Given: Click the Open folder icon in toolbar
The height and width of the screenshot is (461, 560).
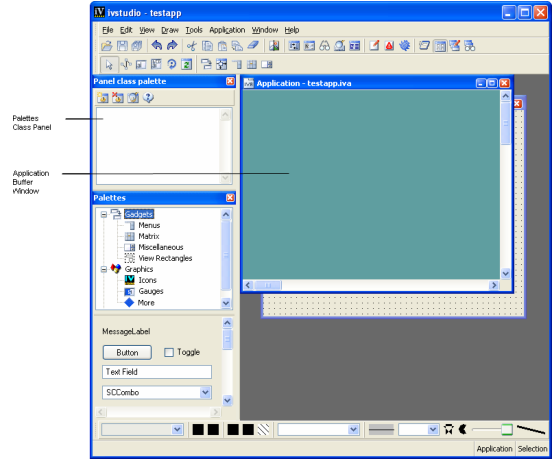Looking at the screenshot, I should click(x=106, y=46).
